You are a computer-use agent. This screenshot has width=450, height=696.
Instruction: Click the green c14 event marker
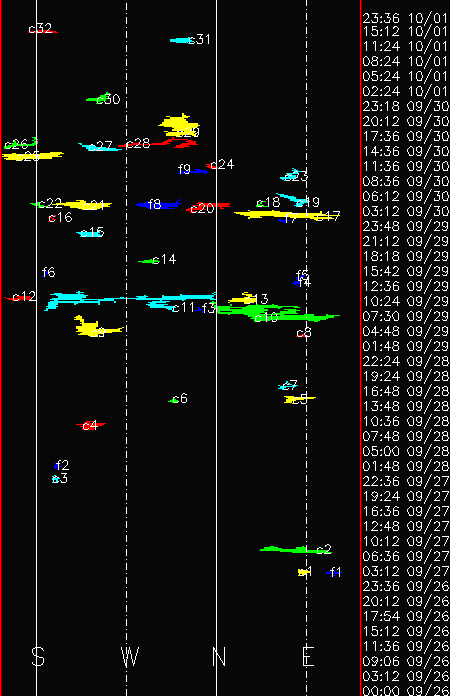pos(148,261)
